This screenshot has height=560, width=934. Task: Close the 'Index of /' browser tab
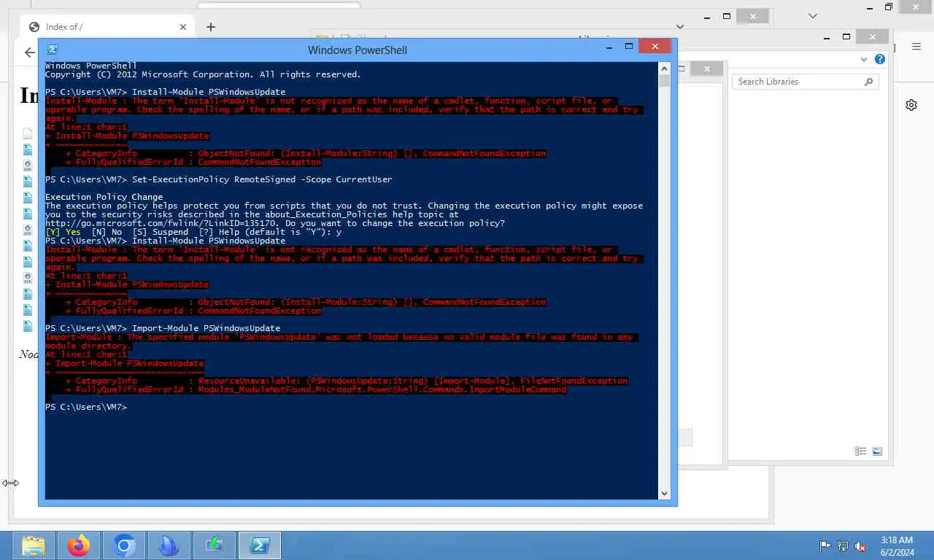coord(182,27)
